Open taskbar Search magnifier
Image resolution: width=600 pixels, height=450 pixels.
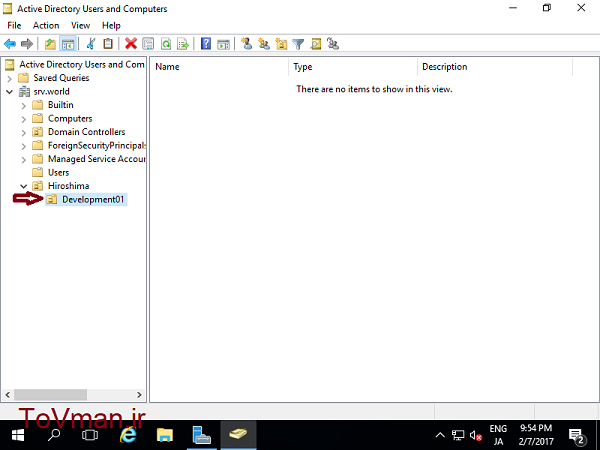coord(54,435)
